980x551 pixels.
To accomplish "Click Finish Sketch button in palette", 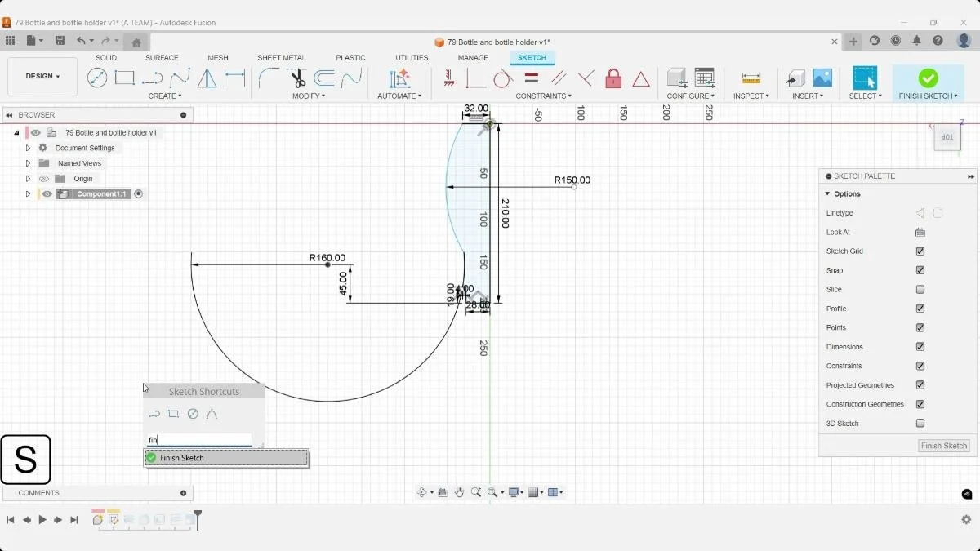I will [x=944, y=446].
